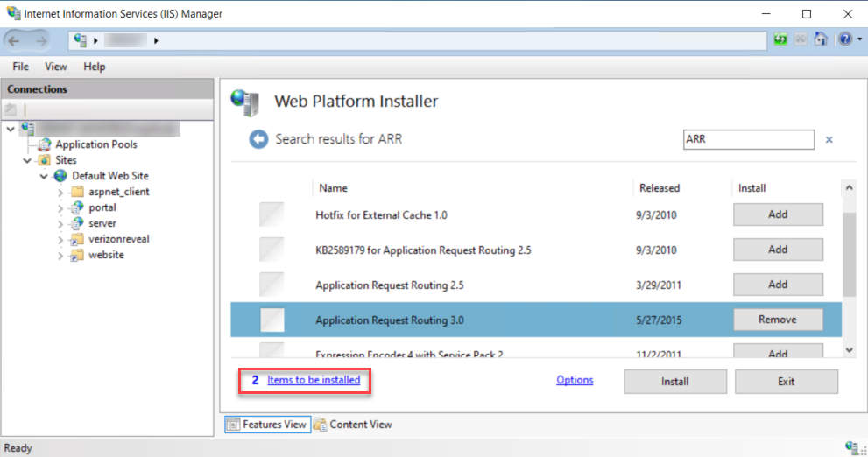Click the 5/27/2015 release date cell

pyautogui.click(x=659, y=320)
